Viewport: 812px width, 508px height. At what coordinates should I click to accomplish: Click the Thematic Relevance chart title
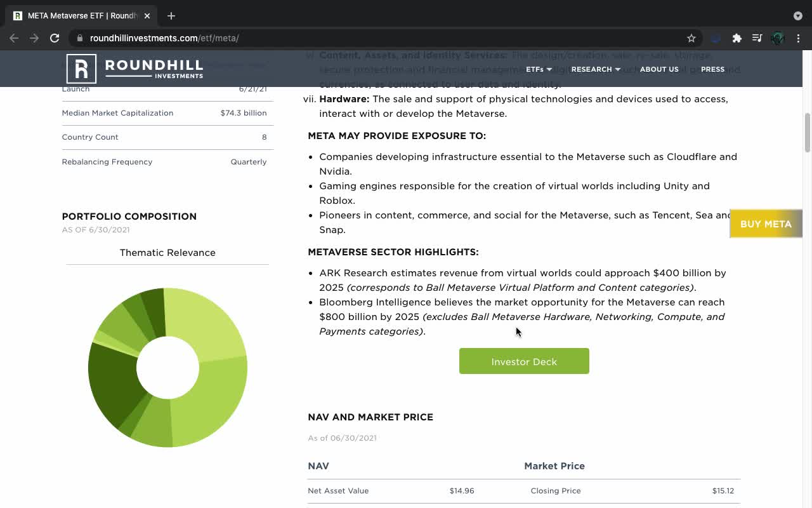pyautogui.click(x=167, y=253)
